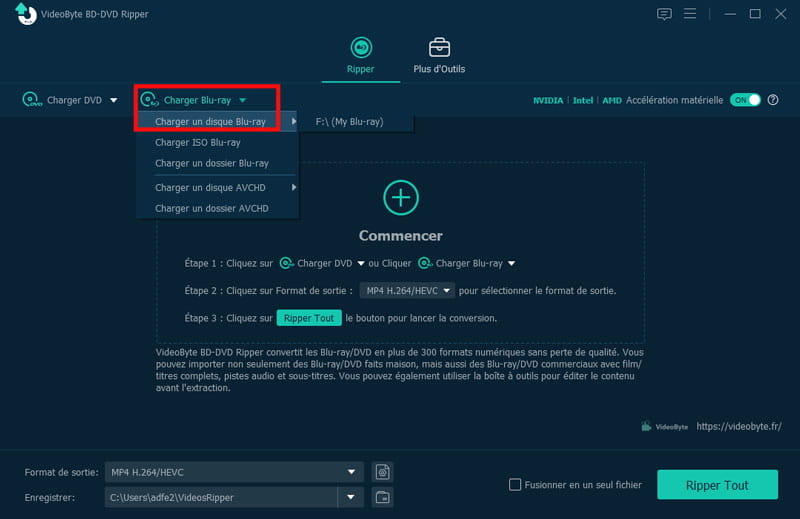Click Charger DVD in Étape 1
The image size is (800, 519).
coord(324,263)
